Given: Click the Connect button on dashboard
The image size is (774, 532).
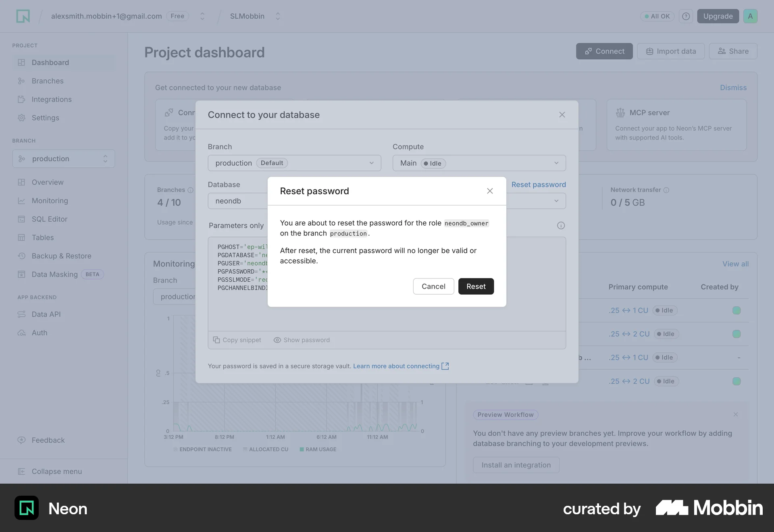Looking at the screenshot, I should click(604, 51).
